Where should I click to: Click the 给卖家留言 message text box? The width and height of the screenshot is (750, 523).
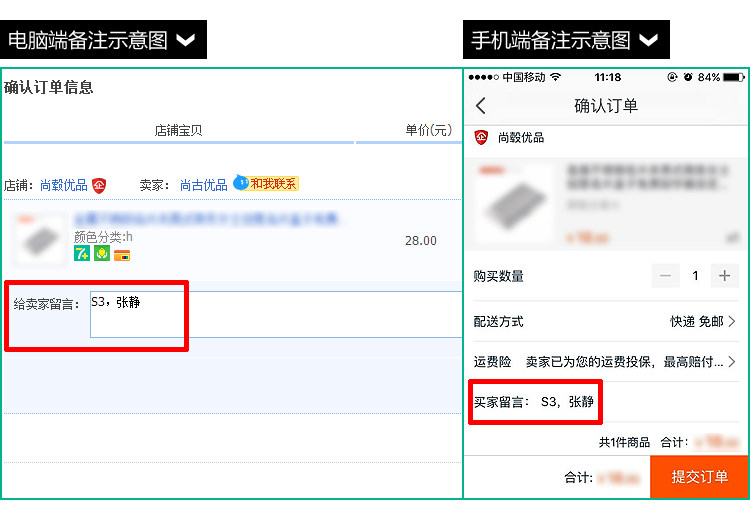(276, 314)
